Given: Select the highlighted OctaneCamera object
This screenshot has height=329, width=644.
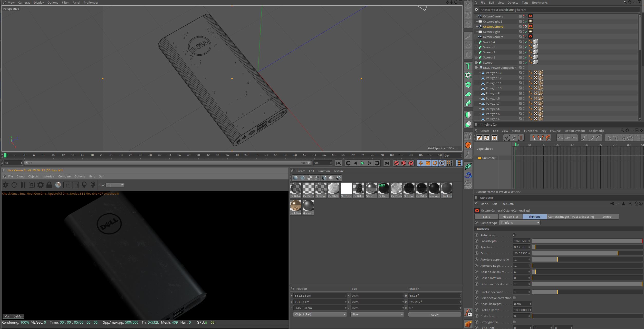Looking at the screenshot, I should pos(493,27).
